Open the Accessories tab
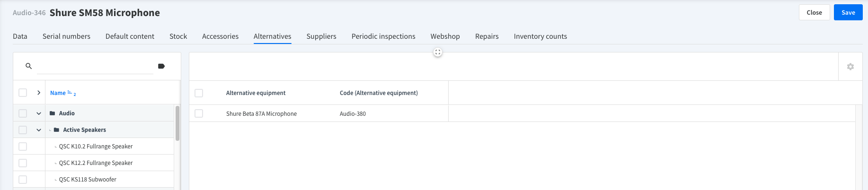This screenshot has height=190, width=868. [x=220, y=36]
